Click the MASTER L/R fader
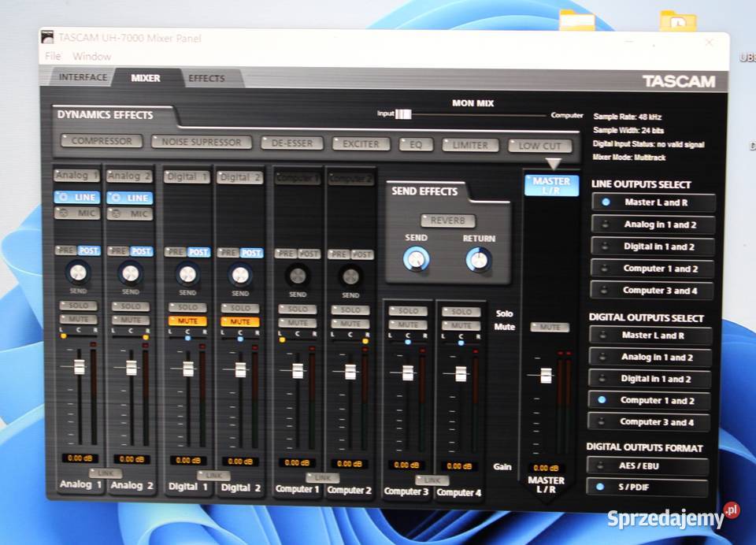Image resolution: width=756 pixels, height=545 pixels. coord(546,375)
